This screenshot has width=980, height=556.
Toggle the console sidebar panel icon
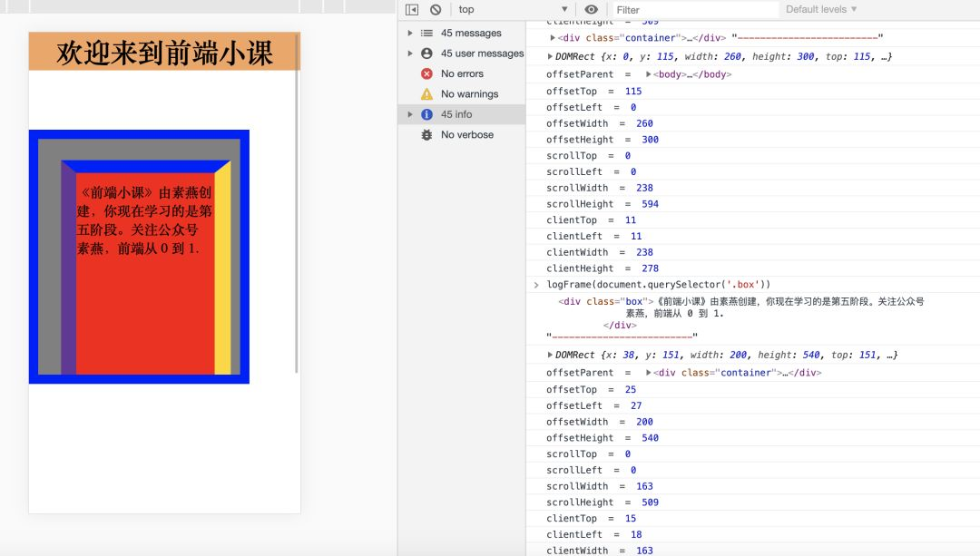411,9
